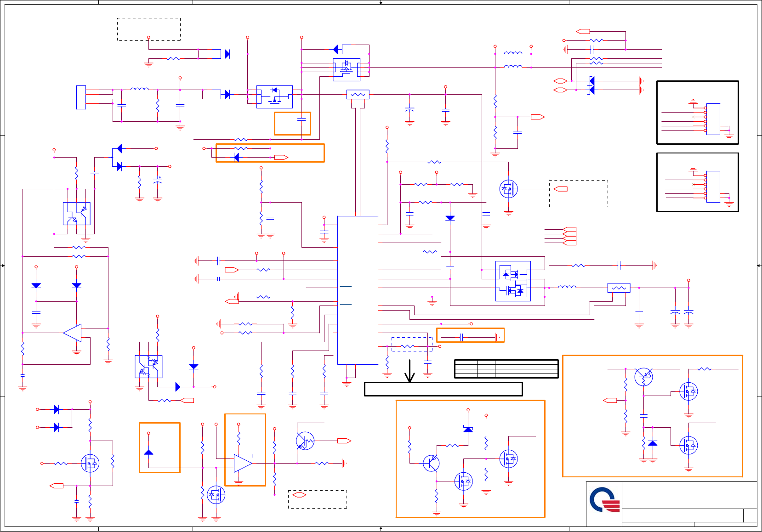
Task: Select the stack of four red port symbols
Action: [569, 236]
